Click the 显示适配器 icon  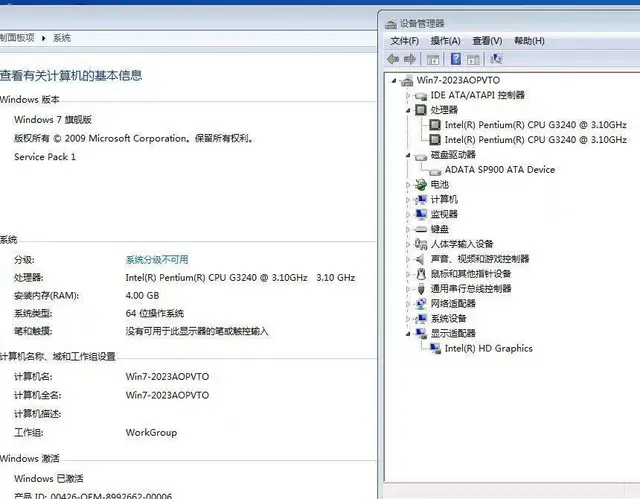[421, 333]
